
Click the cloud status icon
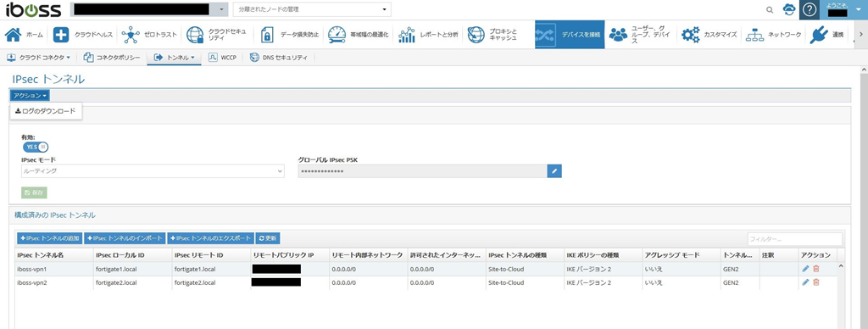pos(789,9)
